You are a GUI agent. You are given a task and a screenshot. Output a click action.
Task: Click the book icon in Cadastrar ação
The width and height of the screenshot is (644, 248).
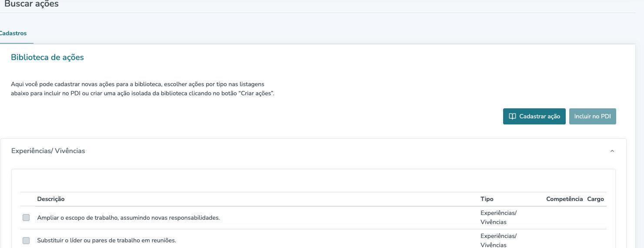click(x=512, y=116)
